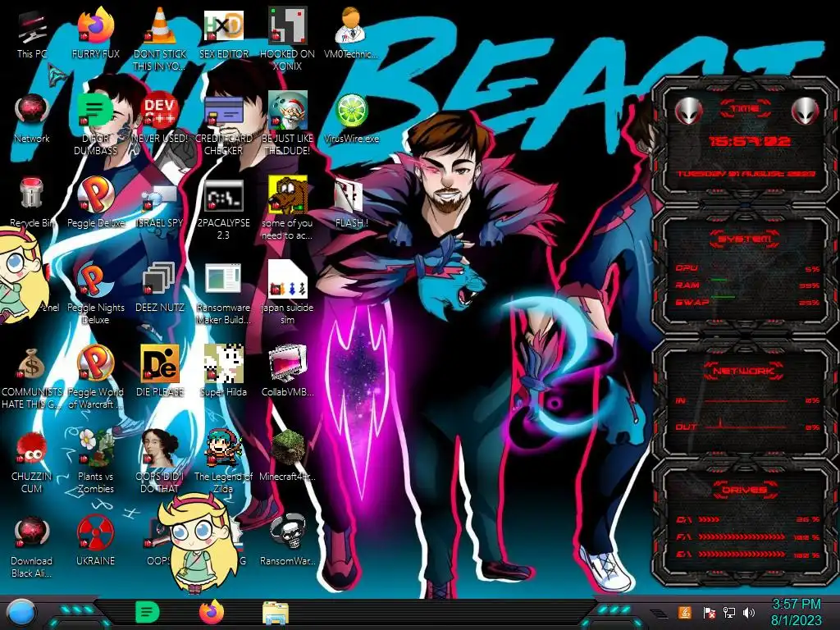Click the DRIVES widget header
This screenshot has width=840, height=630.
[744, 490]
